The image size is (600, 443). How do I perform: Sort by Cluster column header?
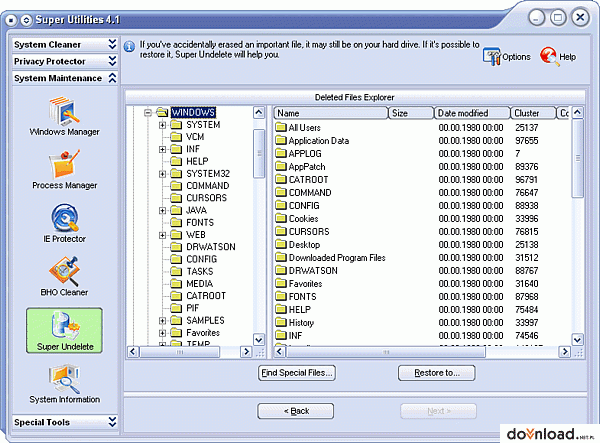click(x=533, y=113)
